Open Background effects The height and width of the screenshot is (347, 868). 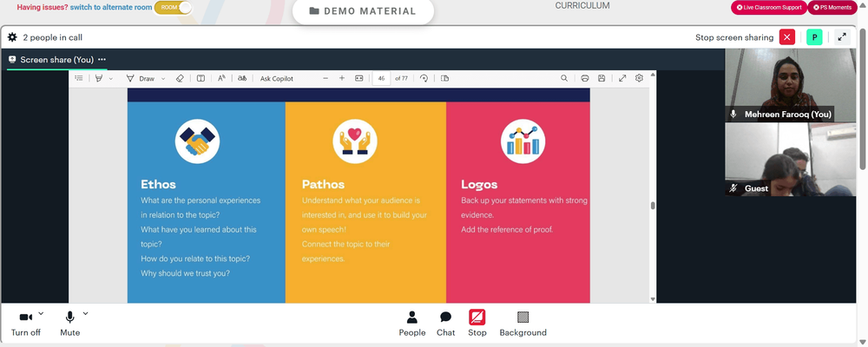[x=523, y=324]
